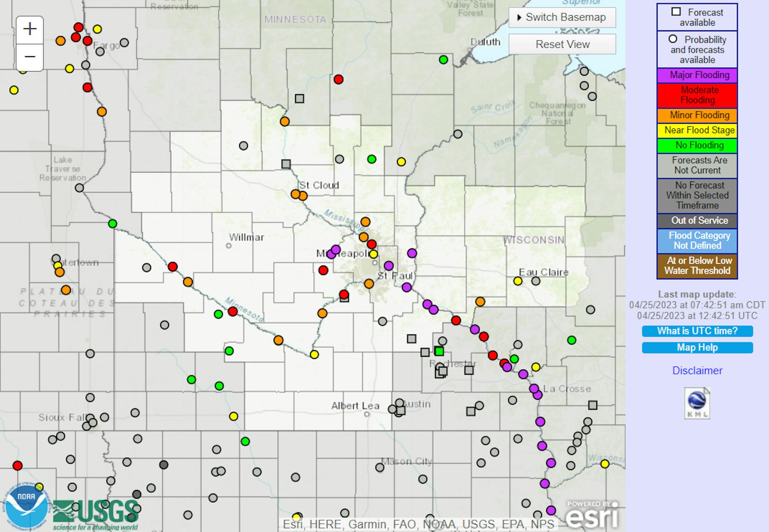The image size is (769, 532).
Task: Click the zoom out minus button
Action: [30, 57]
